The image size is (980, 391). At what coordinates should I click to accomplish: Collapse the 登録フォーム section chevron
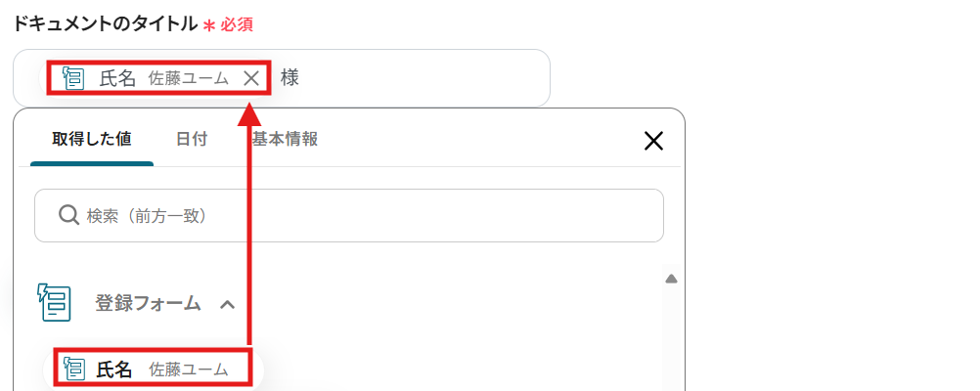[x=227, y=304]
